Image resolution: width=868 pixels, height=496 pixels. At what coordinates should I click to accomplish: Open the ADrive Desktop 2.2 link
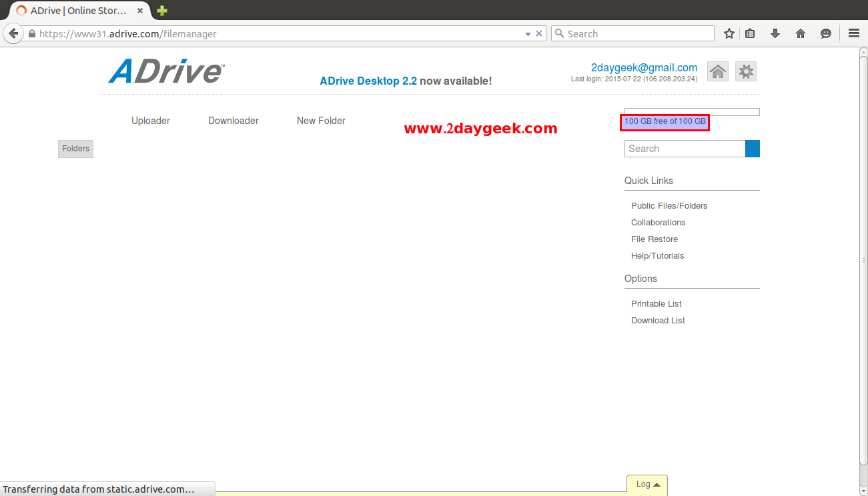[368, 81]
